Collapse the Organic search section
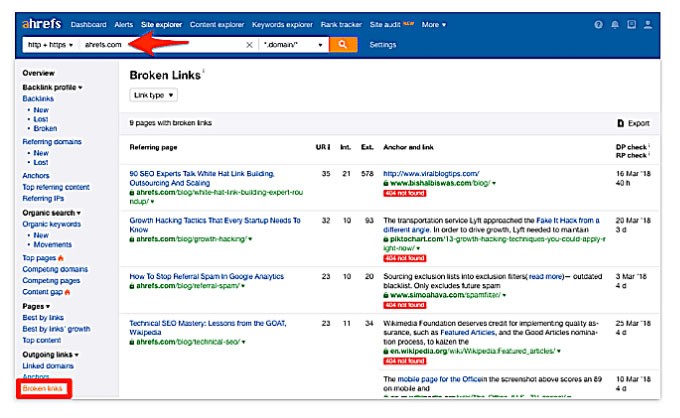Image resolution: width=680 pixels, height=418 pixels. pyautogui.click(x=51, y=213)
